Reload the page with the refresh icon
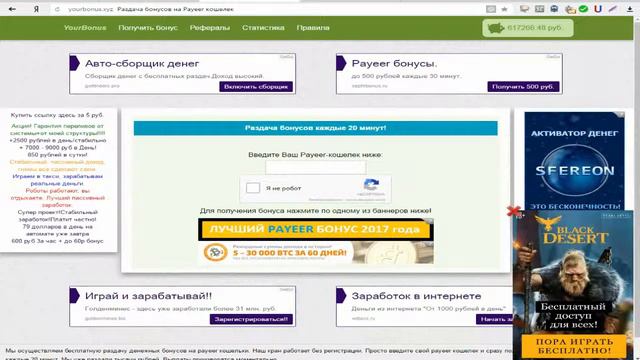640x360 pixels. [x=57, y=9]
